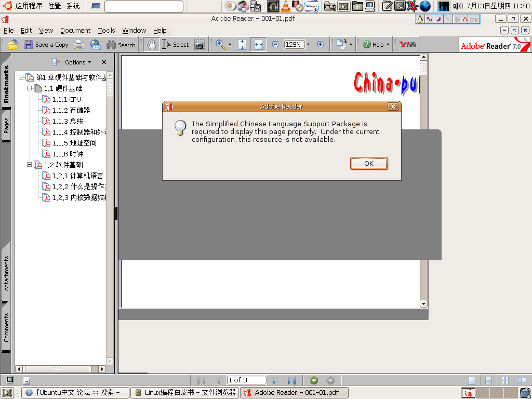
Task: Select the 1.1.3 总线 bookmark
Action: pyautogui.click(x=68, y=121)
